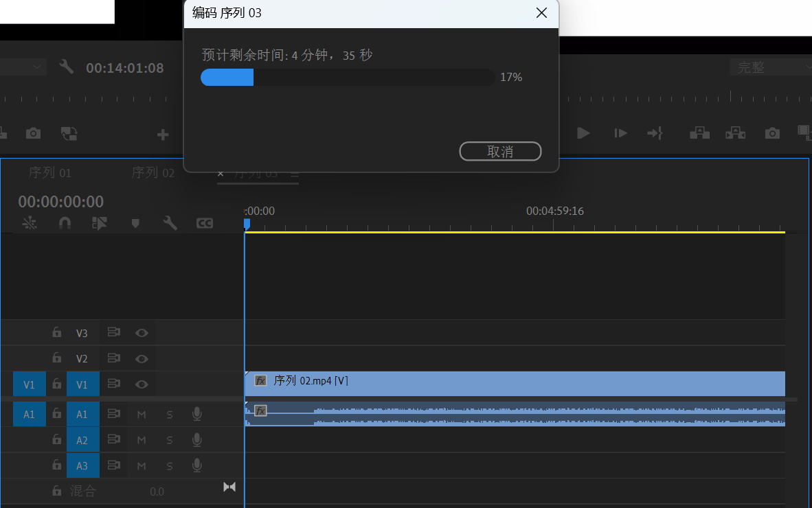Toggle V1 source patch button
Viewport: 812px width, 508px height.
coord(29,384)
